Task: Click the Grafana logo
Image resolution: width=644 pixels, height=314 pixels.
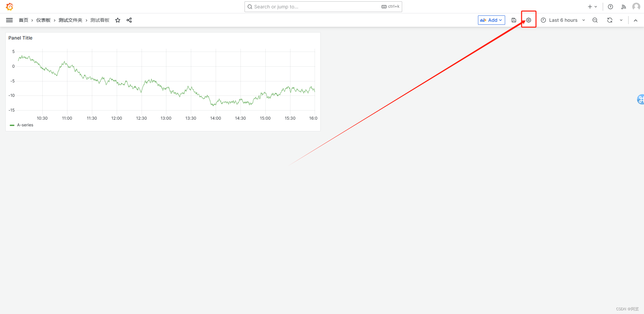Action: tap(9, 7)
